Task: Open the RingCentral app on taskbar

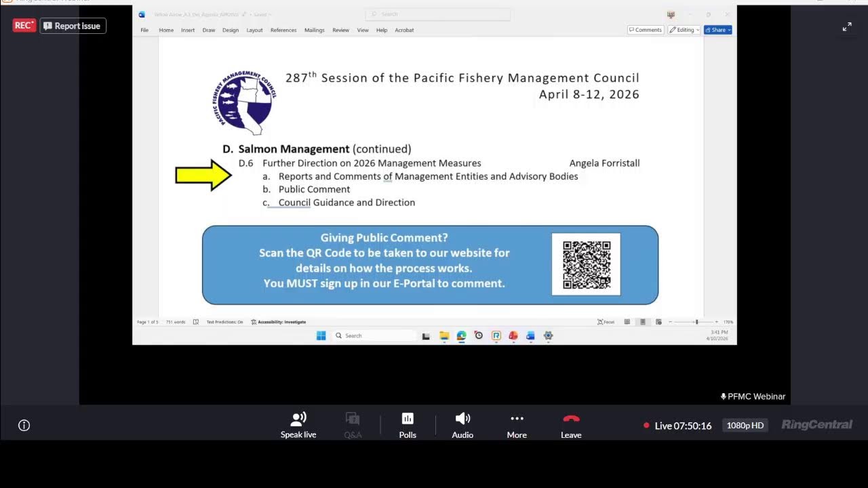Action: pos(496,335)
